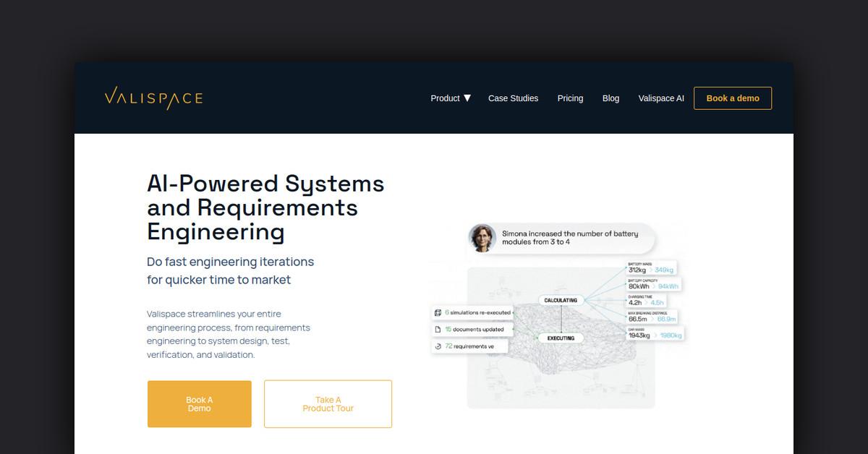Viewport: 868px width, 454px height.
Task: Go to the Pricing page
Action: 570,98
